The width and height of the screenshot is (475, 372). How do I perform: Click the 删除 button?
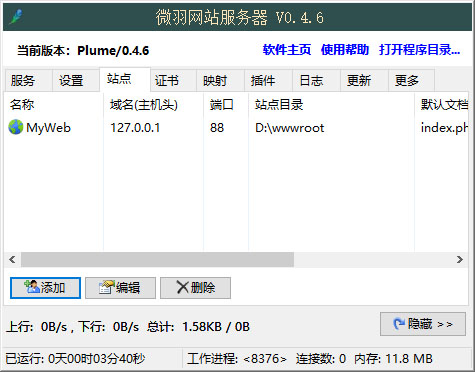tap(195, 288)
